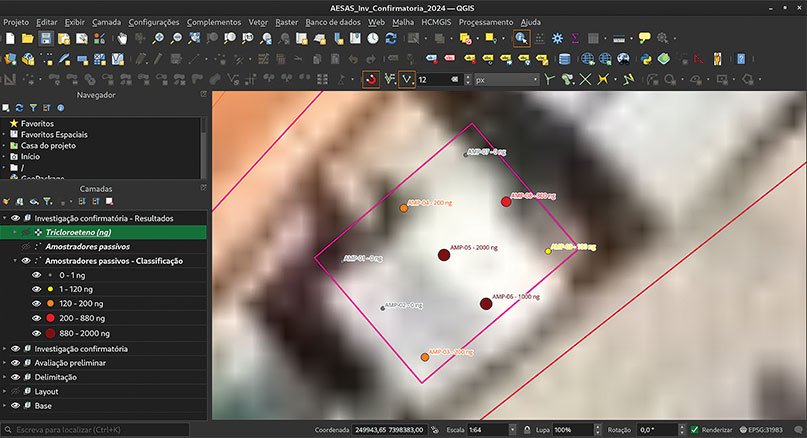Click in the locator search field
The image size is (807, 438).
[96, 430]
